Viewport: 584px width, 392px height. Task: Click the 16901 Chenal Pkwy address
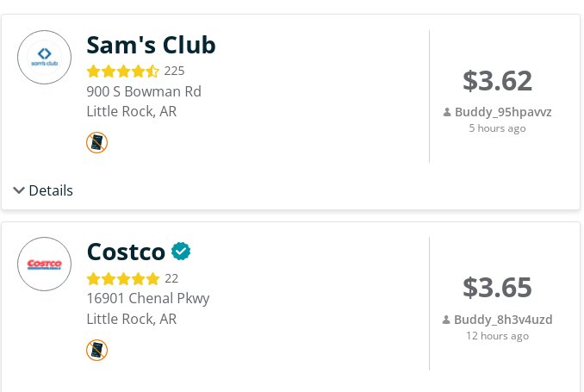148,298
